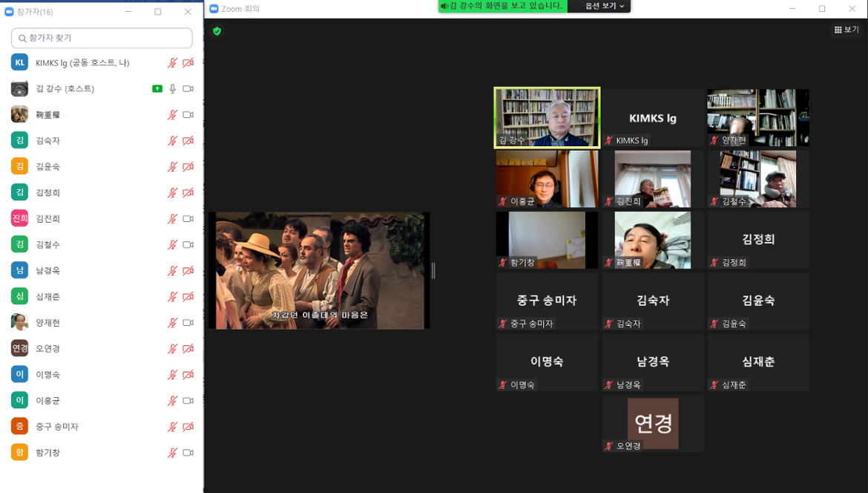Click the green screen-sharing indicator beside 김 강수
Image resolution: width=868 pixels, height=493 pixels.
[157, 88]
